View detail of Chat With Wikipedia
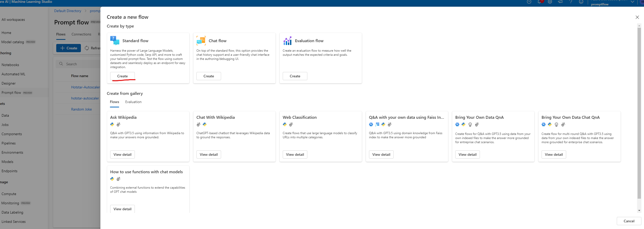644x229 pixels. (209, 154)
